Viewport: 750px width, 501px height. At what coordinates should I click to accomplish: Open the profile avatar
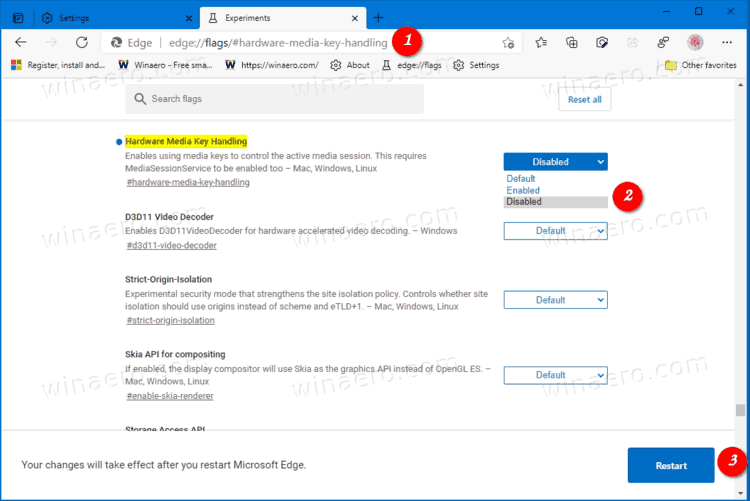695,43
